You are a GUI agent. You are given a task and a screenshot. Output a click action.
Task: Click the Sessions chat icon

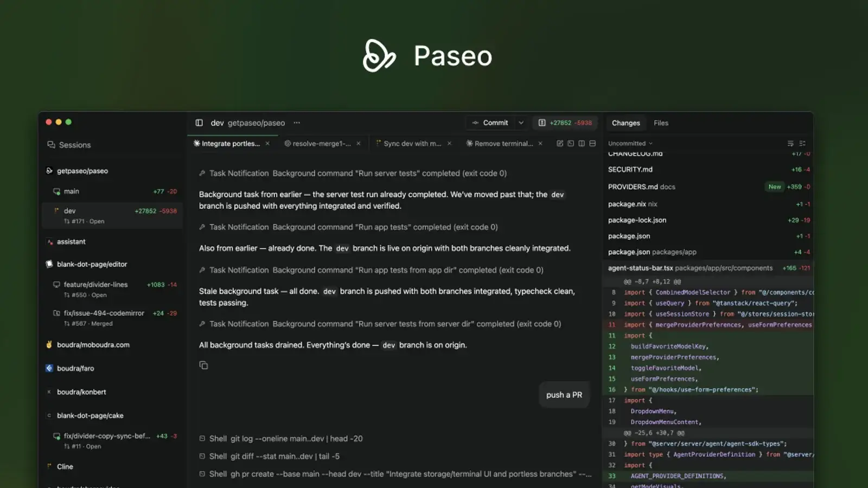coord(52,145)
